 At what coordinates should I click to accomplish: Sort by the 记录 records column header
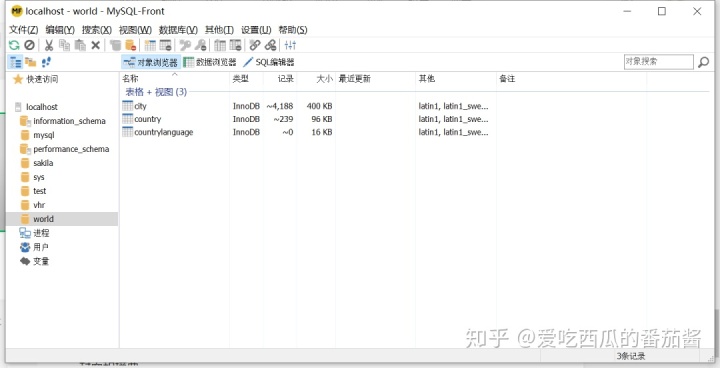pos(280,79)
